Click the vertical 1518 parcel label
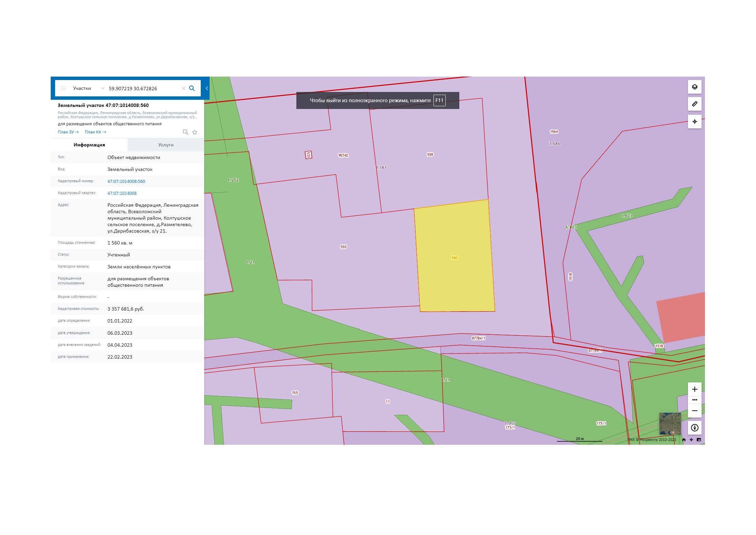The height and width of the screenshot is (535, 756). [571, 277]
